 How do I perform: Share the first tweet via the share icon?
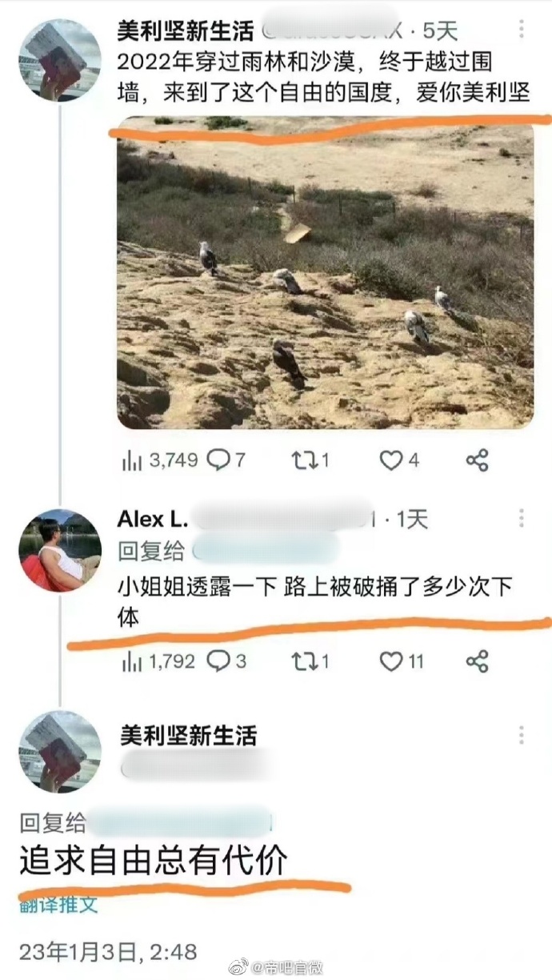point(477,460)
